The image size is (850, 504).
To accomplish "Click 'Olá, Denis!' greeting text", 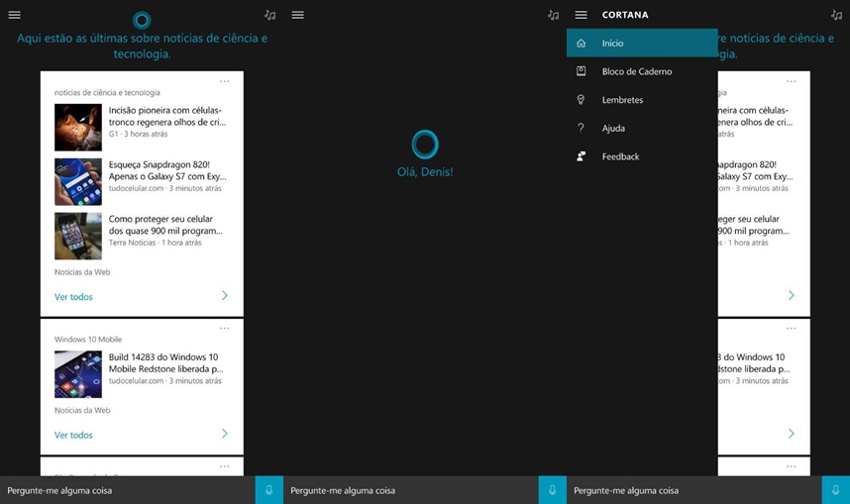I will coord(425,171).
